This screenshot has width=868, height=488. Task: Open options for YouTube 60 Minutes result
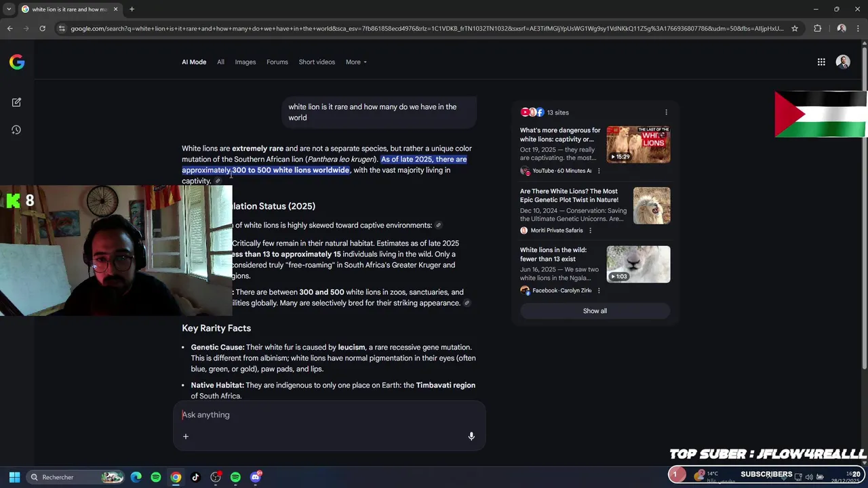[598, 171]
